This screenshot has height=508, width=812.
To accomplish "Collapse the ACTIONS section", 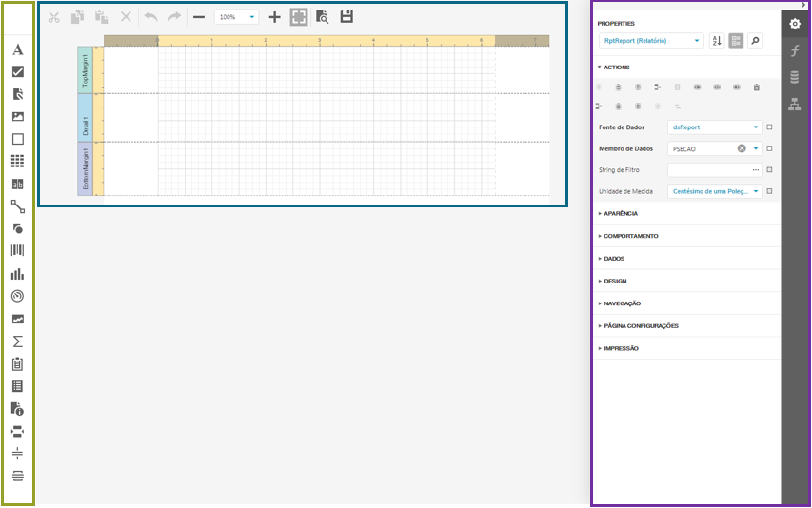I will point(614,68).
